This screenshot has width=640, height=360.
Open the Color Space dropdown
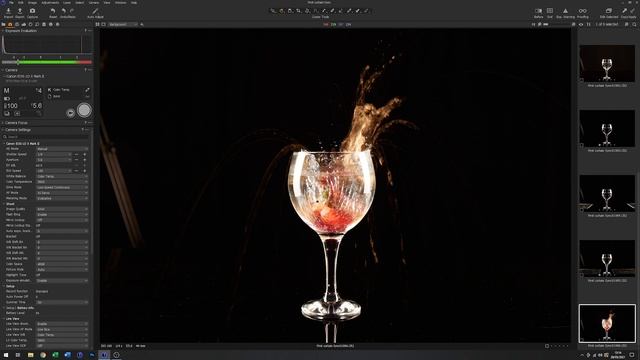click(62, 264)
